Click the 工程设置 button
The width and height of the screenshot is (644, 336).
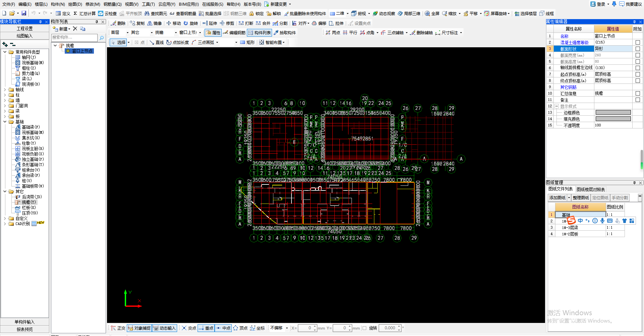(25, 29)
